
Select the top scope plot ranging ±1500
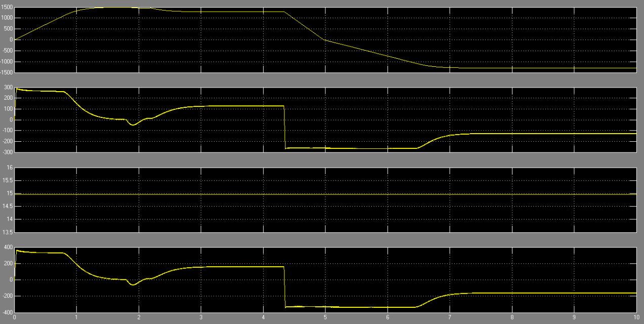pyautogui.click(x=325, y=39)
